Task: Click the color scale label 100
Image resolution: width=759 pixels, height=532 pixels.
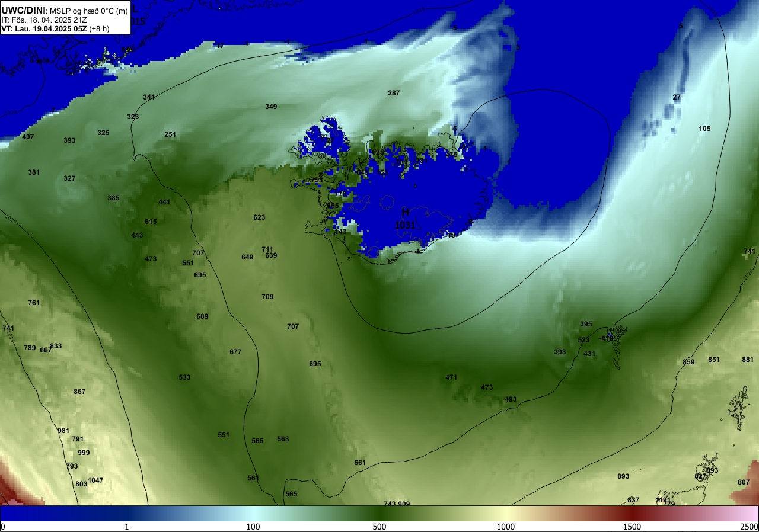Action: (253, 527)
